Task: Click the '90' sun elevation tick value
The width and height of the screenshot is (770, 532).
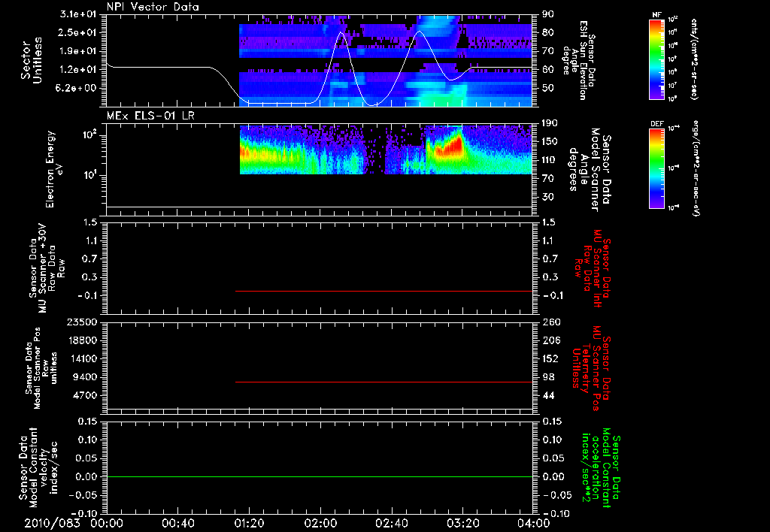Action: click(548, 14)
